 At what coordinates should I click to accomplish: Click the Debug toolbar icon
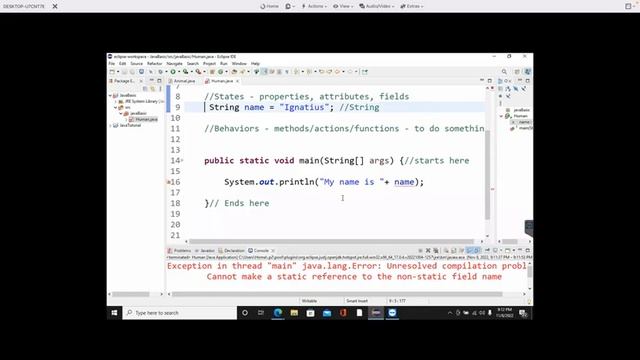[160, 72]
